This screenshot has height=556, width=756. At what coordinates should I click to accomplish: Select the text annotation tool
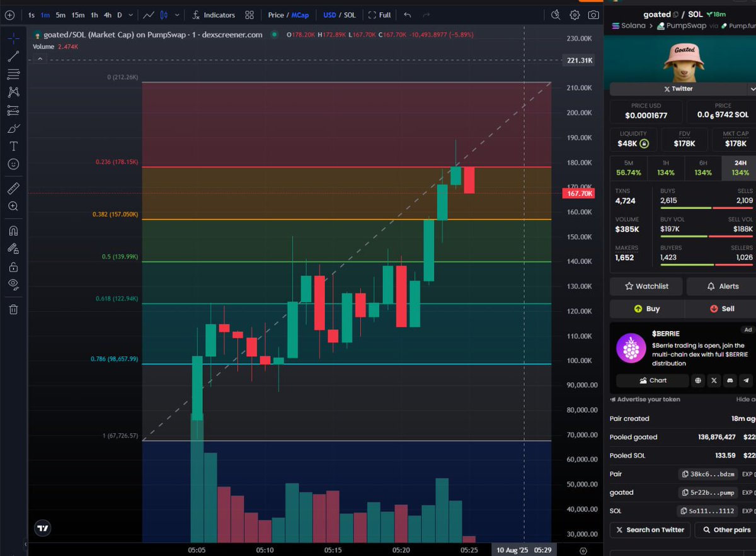coord(13,146)
